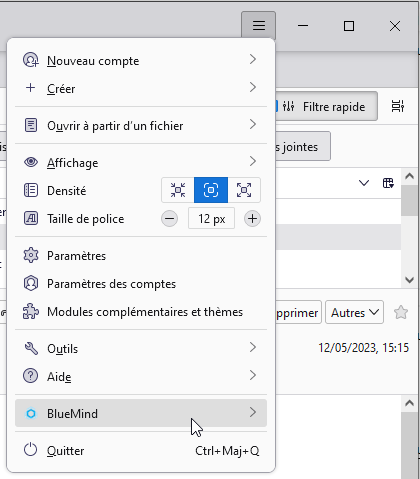The width and height of the screenshot is (420, 479).
Task: Quit Thunderbird via the Quitter power icon
Action: tap(30, 450)
